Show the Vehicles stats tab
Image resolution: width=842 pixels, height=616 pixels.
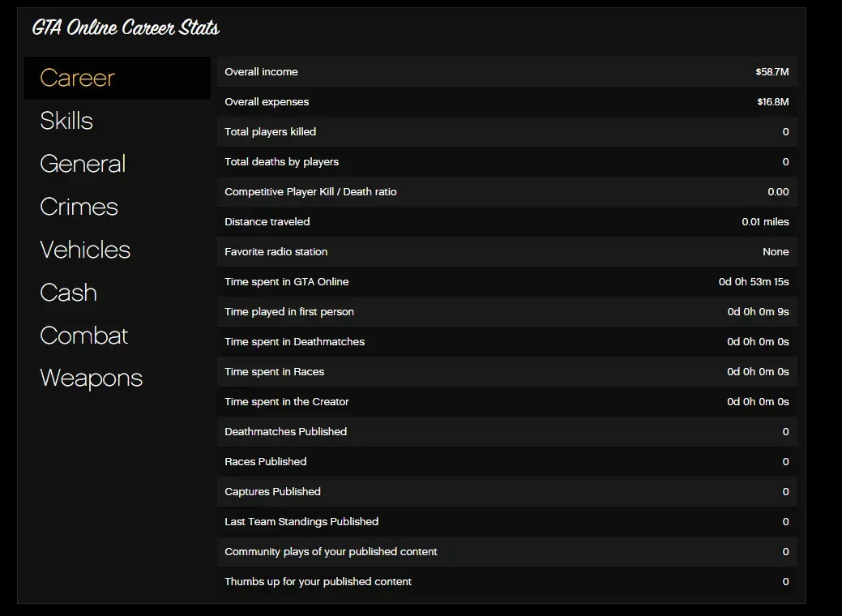(x=85, y=250)
